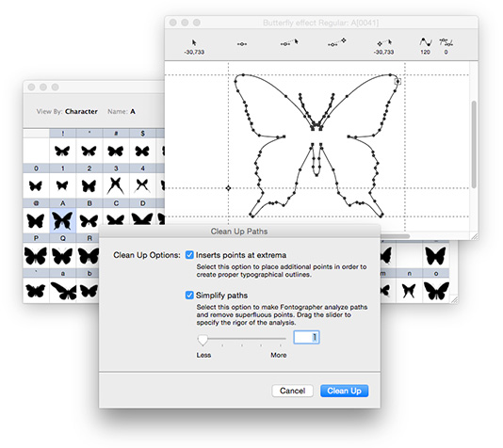The image size is (503, 448).
Task: Select the butterfly glyph in cell A
Action: pyautogui.click(x=62, y=220)
